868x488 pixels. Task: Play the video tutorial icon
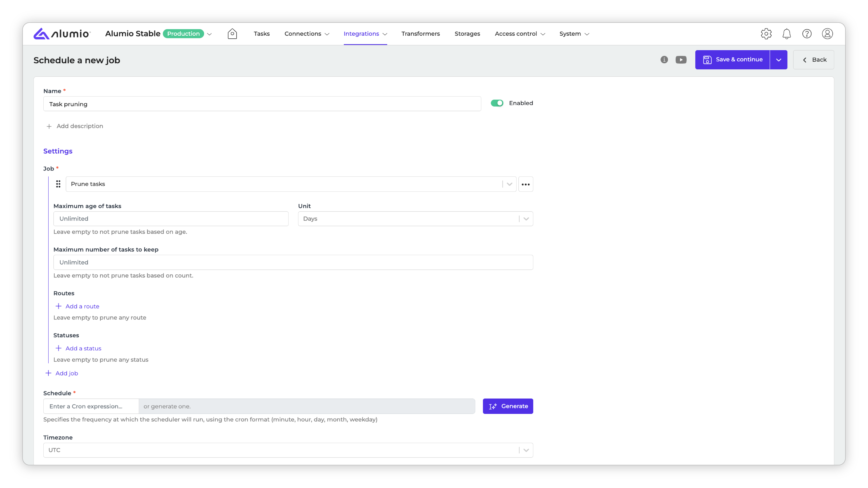click(x=681, y=60)
